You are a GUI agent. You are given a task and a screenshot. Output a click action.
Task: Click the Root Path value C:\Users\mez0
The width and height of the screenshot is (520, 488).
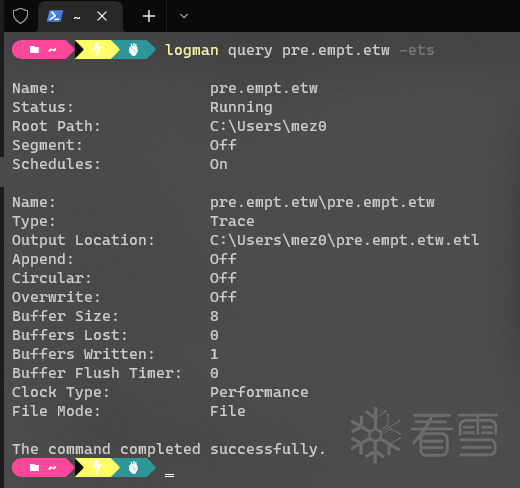268,126
